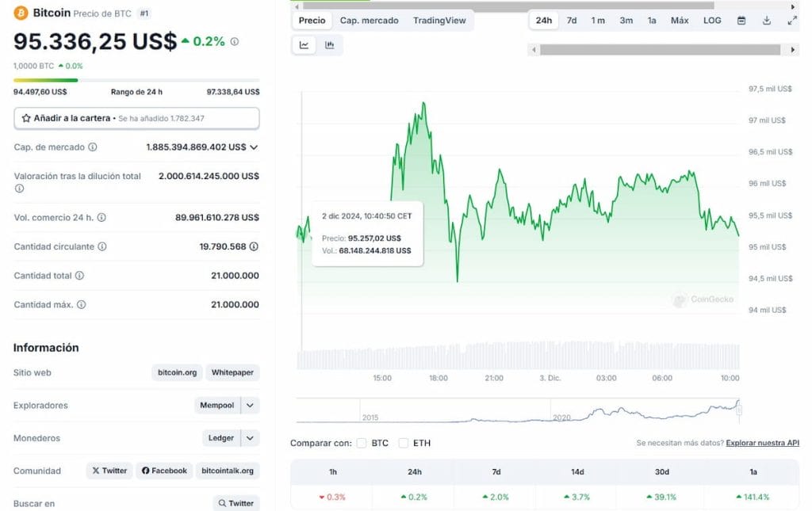
Task: Open the date range calendar icon
Action: pyautogui.click(x=741, y=21)
